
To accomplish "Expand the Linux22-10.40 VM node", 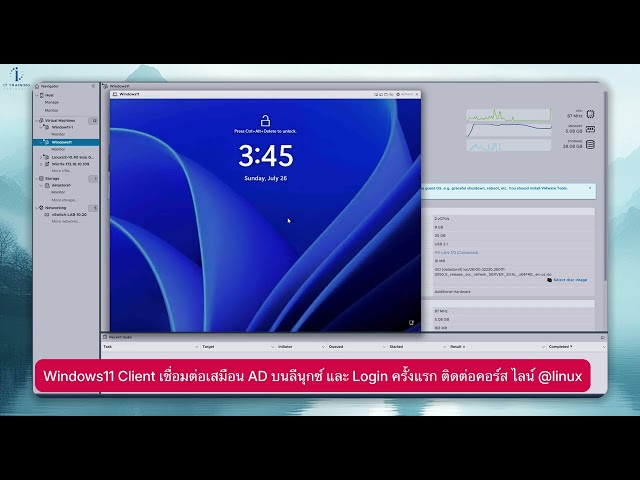I will click(x=41, y=157).
